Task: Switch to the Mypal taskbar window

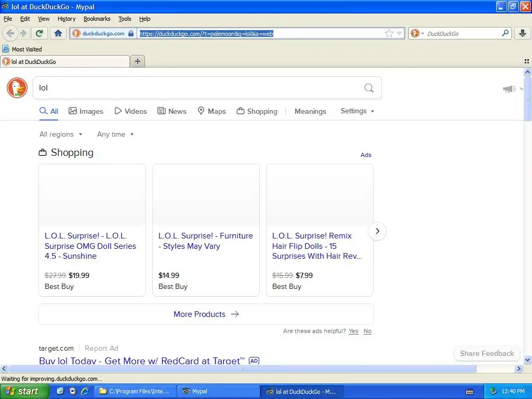Action: [x=219, y=391]
